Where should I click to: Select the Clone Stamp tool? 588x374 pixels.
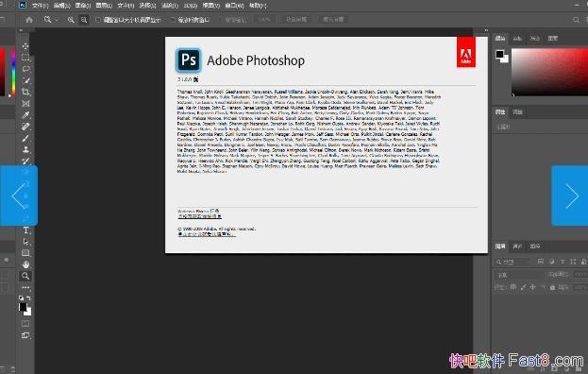(25, 149)
